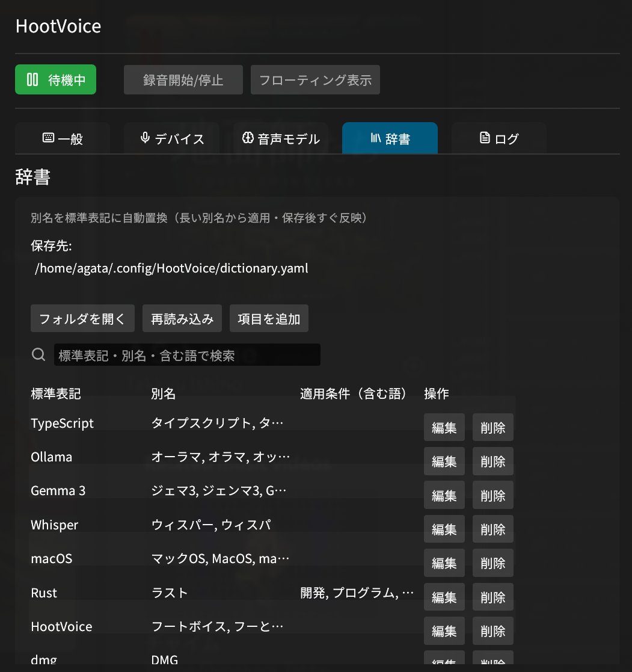This screenshot has width=632, height=672.
Task: Click the タイプスクリプト alias cell
Action: [217, 423]
